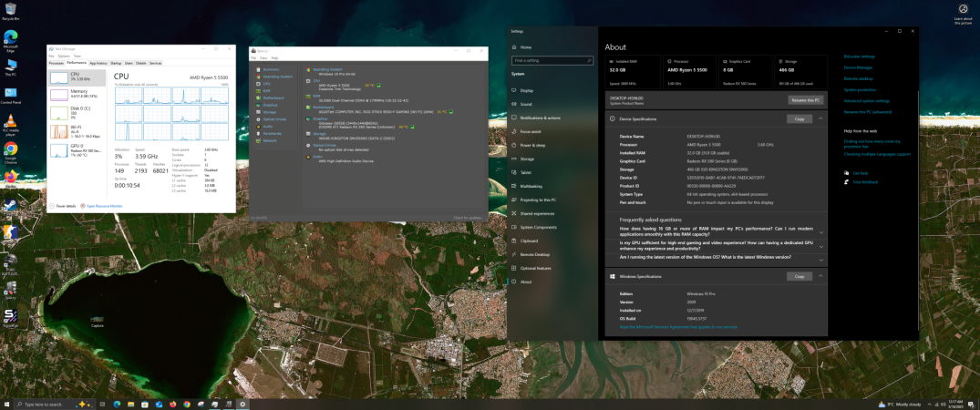The height and width of the screenshot is (410, 980).
Task: Copy the Device Specifications
Action: [799, 118]
